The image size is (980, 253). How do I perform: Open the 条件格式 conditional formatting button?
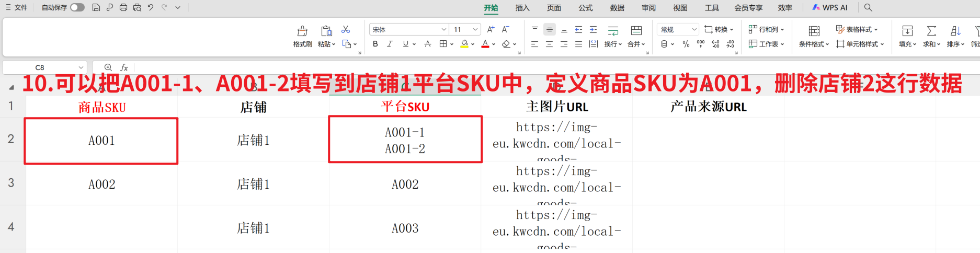coord(814,36)
